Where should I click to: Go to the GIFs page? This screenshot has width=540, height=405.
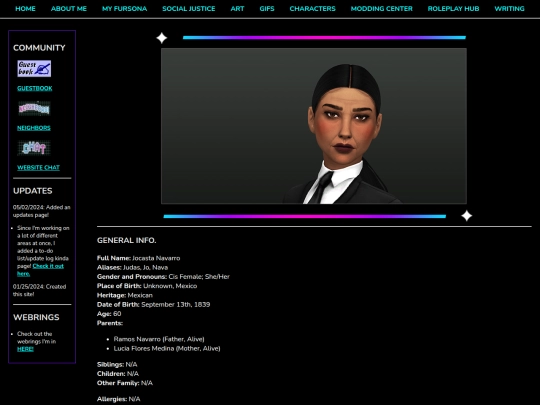click(x=267, y=9)
